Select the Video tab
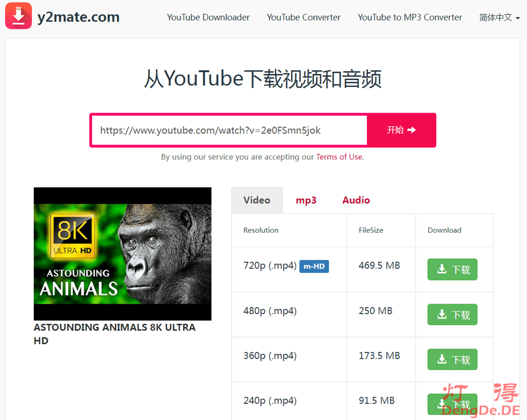This screenshot has width=527, height=420. (257, 200)
